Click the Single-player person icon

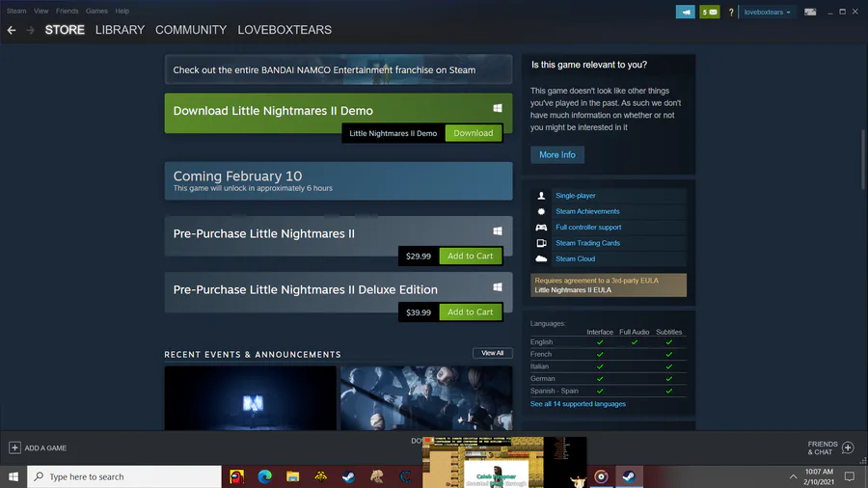coord(541,196)
